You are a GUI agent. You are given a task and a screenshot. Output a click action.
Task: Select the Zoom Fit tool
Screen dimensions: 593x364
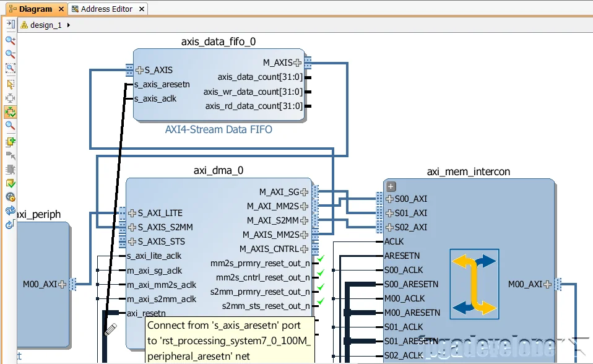(x=11, y=69)
